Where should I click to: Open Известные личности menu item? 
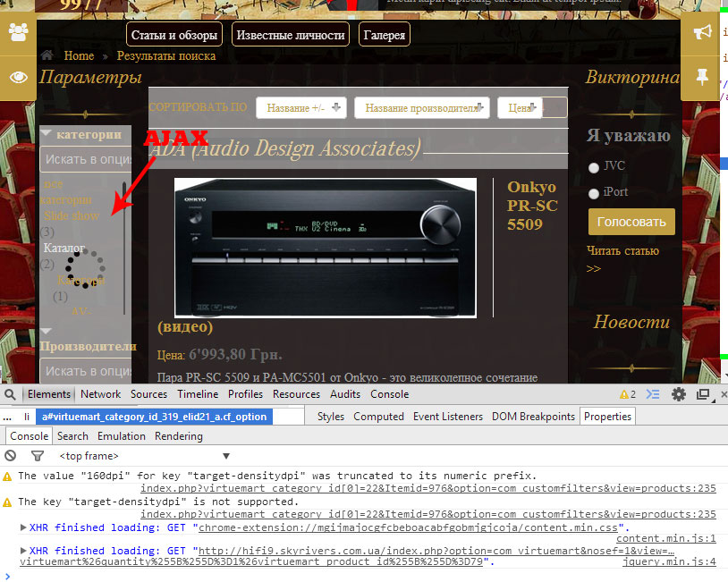[x=290, y=35]
